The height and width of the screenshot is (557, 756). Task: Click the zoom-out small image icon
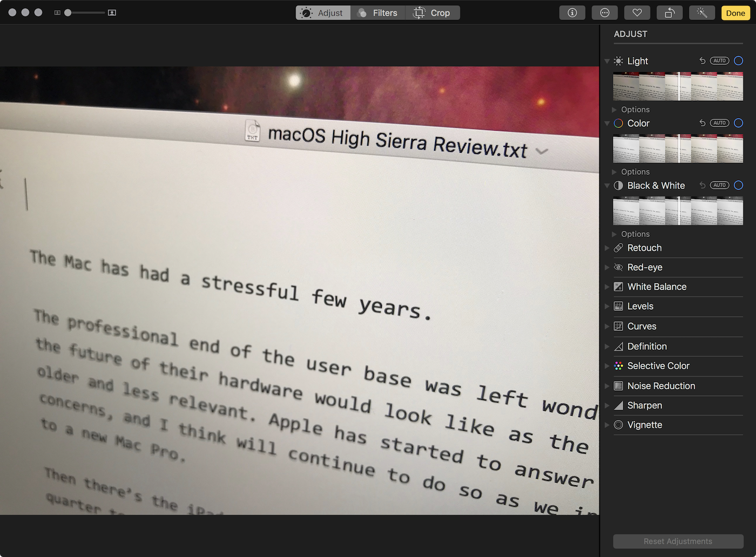click(57, 12)
